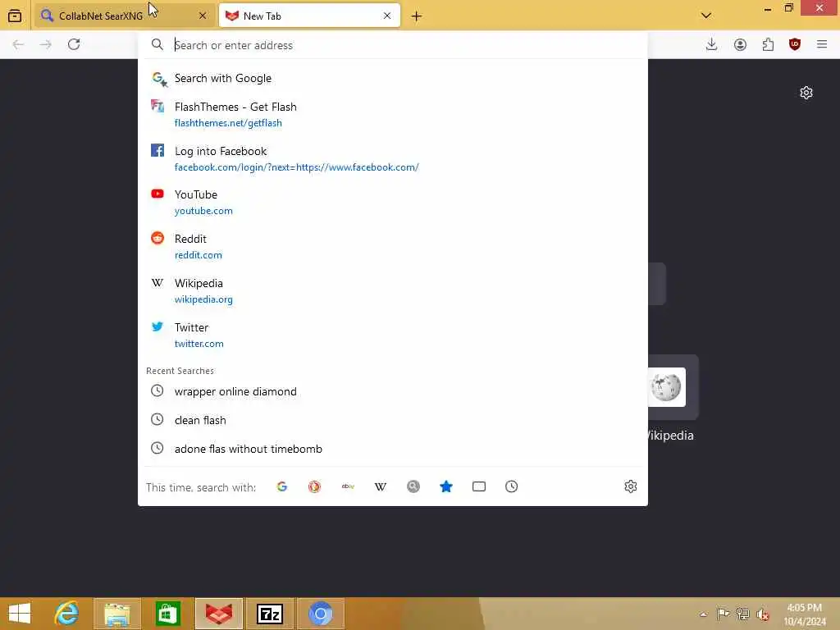Go back with the back arrow
This screenshot has height=630, width=840.
(18, 44)
